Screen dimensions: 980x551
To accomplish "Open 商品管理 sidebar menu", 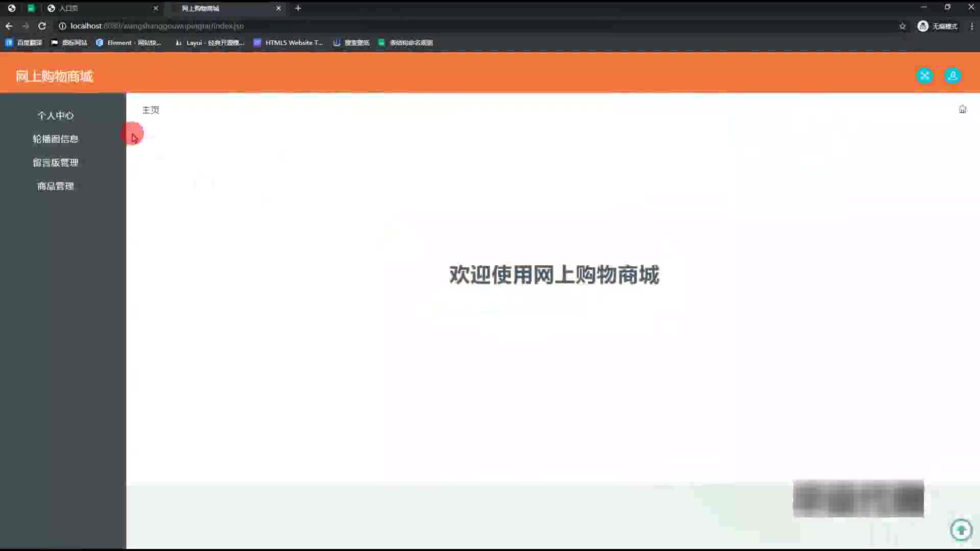I will (x=55, y=186).
